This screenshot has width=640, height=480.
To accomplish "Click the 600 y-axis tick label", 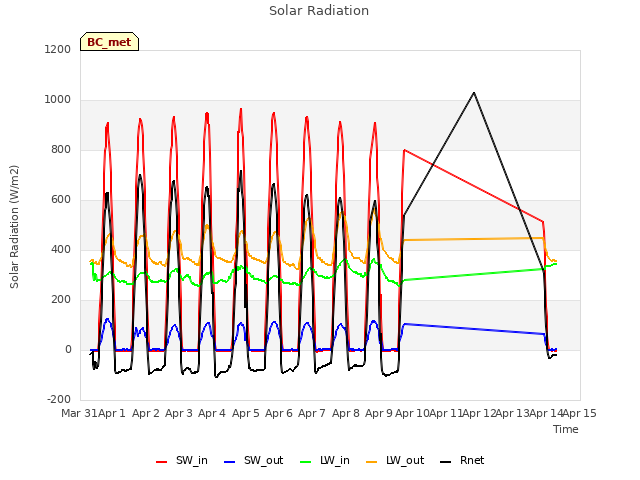I will coord(61,200).
